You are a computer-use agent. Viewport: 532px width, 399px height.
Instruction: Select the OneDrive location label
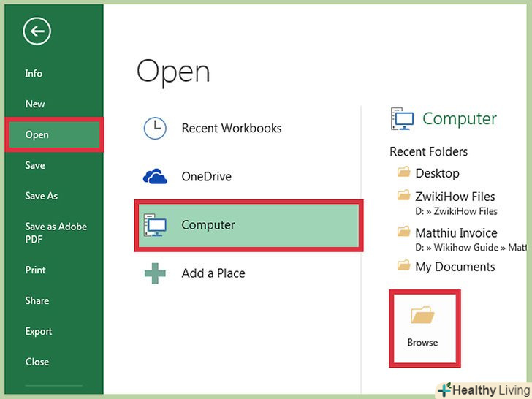[x=207, y=176]
